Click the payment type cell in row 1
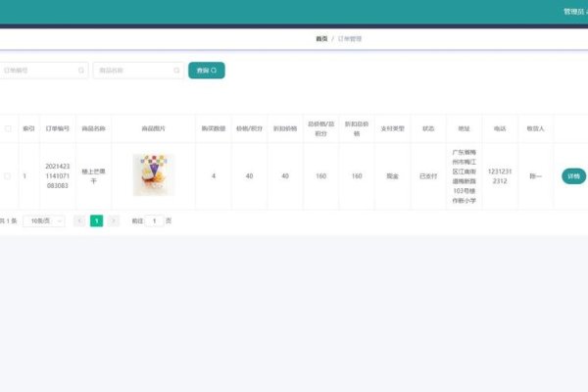This screenshot has height=392, width=588. tap(392, 176)
